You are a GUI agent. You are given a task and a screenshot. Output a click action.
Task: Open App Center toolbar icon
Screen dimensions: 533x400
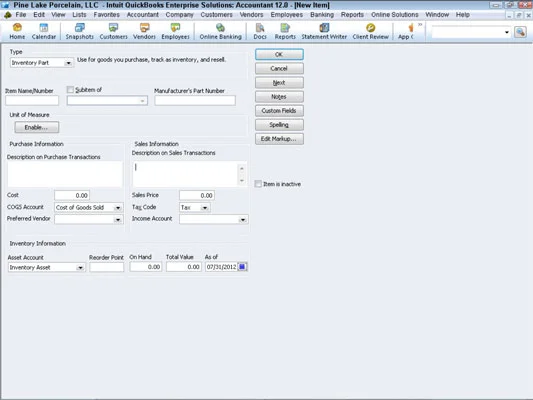point(407,31)
